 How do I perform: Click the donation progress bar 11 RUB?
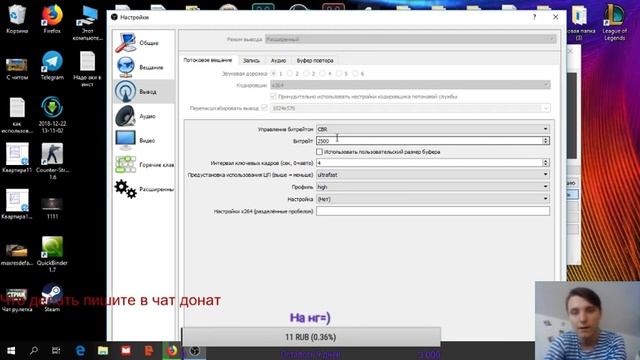tap(311, 337)
